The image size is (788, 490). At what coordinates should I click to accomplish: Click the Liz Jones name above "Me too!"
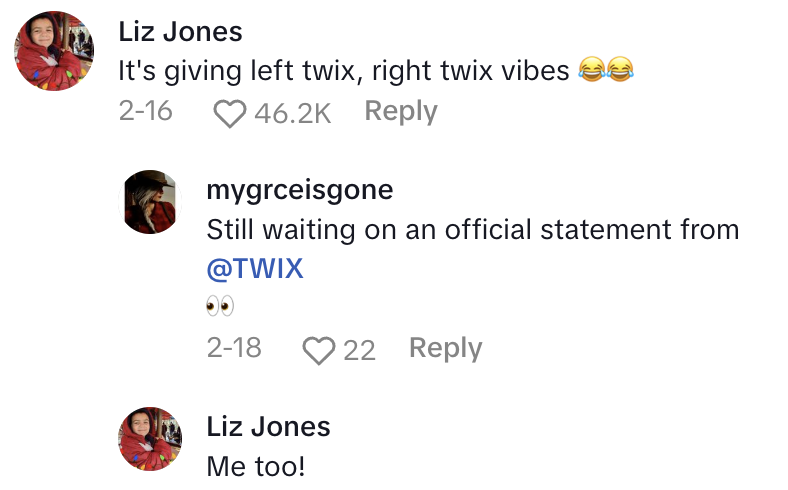click(268, 427)
